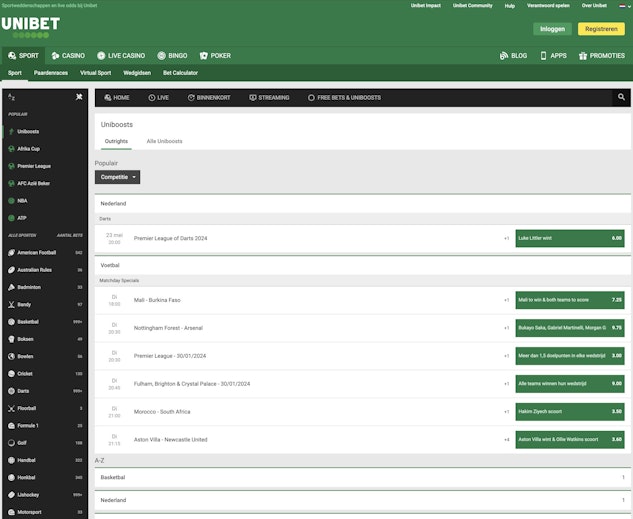Screen dimensions: 633x519
Task: Open the Fulham, Brighton & Crystal Palace event
Action: (192, 384)
